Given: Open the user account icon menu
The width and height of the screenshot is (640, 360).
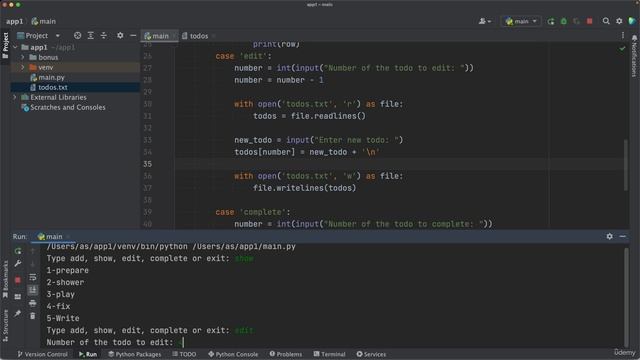Looking at the screenshot, I should click(484, 21).
